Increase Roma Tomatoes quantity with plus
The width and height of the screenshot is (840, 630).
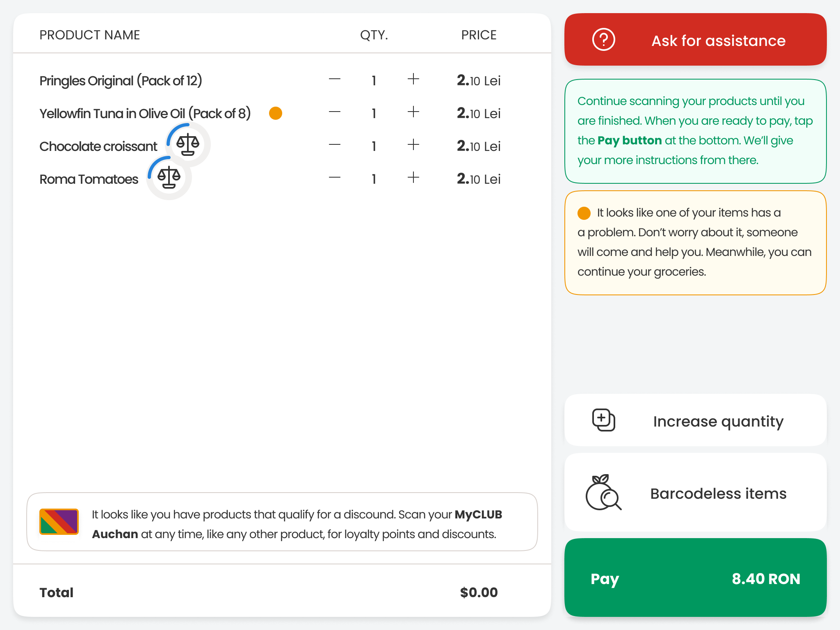coord(413,178)
